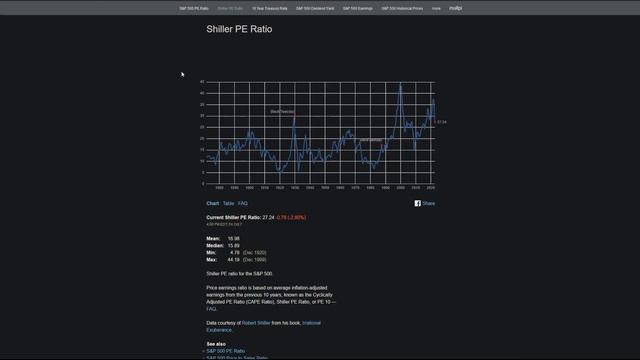Click the Mean value 16.98

(x=233, y=239)
